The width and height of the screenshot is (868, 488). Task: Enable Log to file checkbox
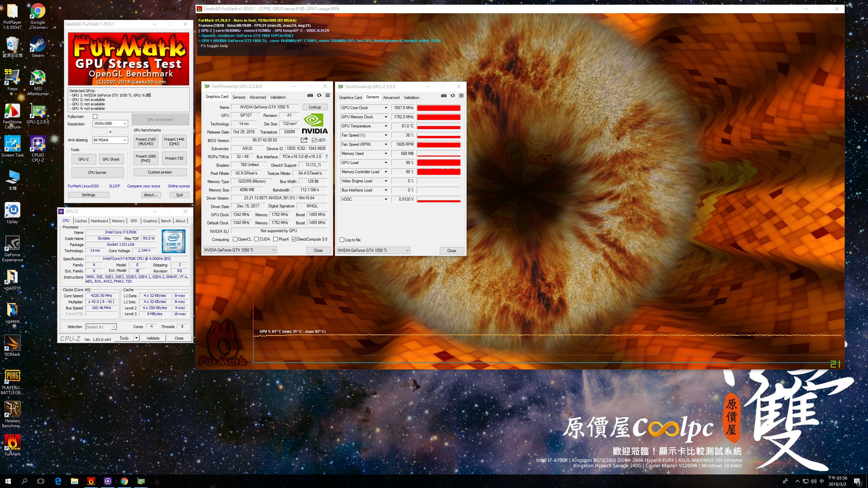pyautogui.click(x=342, y=240)
